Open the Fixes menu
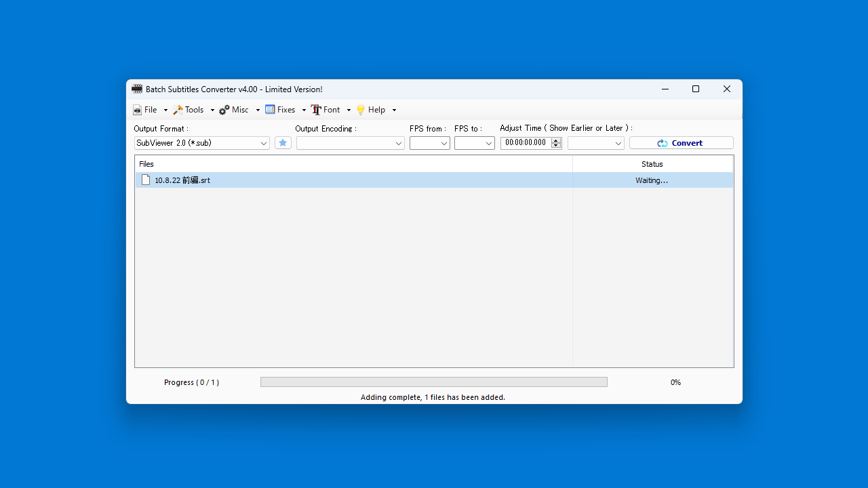868x488 pixels. click(281, 110)
